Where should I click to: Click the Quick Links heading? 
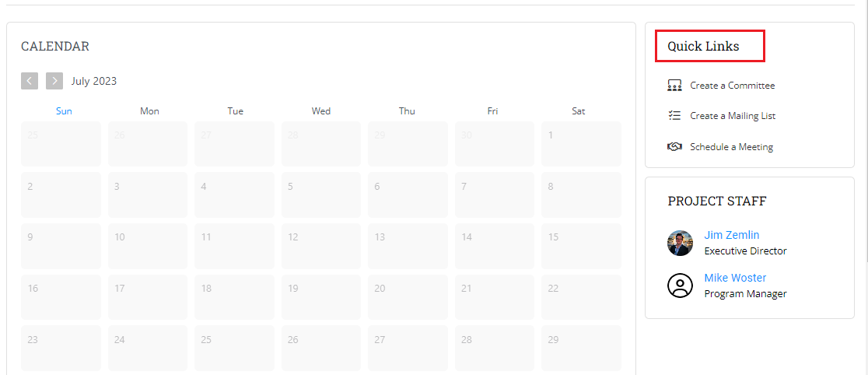click(x=703, y=47)
